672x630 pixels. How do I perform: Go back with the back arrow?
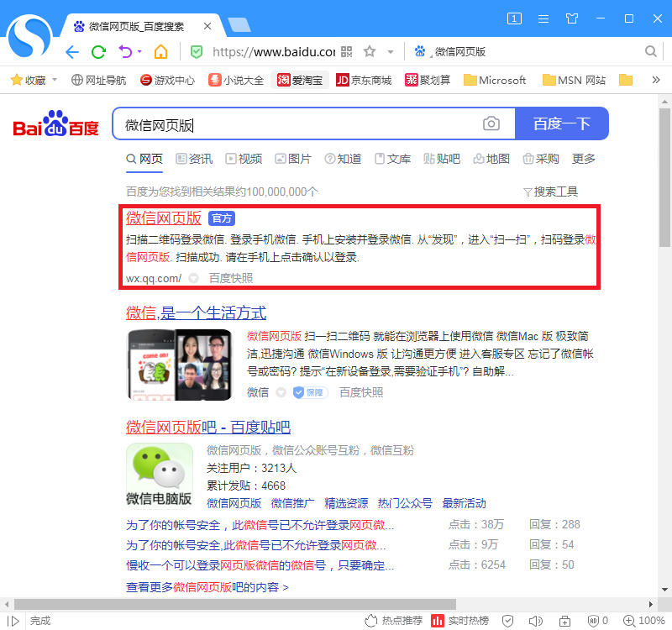point(72,52)
